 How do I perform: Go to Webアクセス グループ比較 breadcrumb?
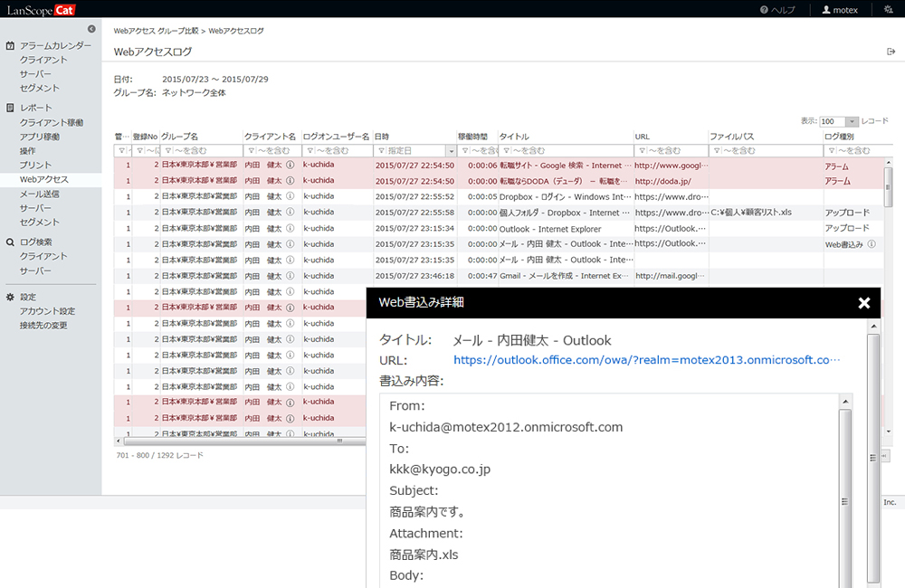pyautogui.click(x=156, y=31)
